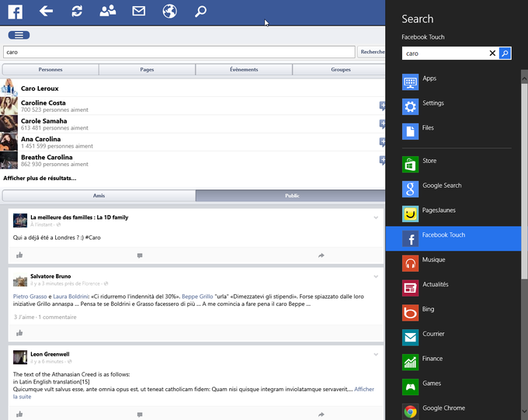
Task: Like Carole Samaha page button
Action: (x=383, y=124)
